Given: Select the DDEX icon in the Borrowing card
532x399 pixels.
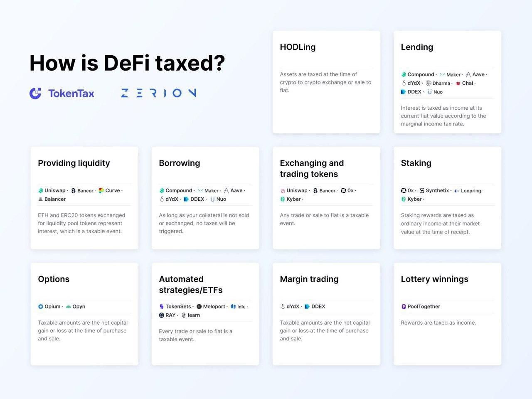Looking at the screenshot, I should click(x=186, y=199).
